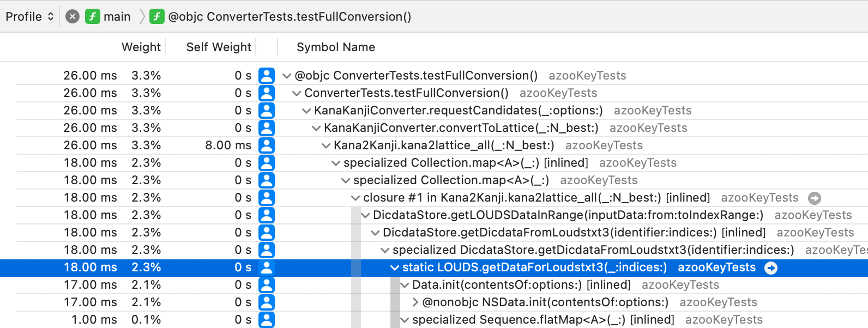Open the Profile popup selector
Viewport: 868px width, 328px height.
29,16
